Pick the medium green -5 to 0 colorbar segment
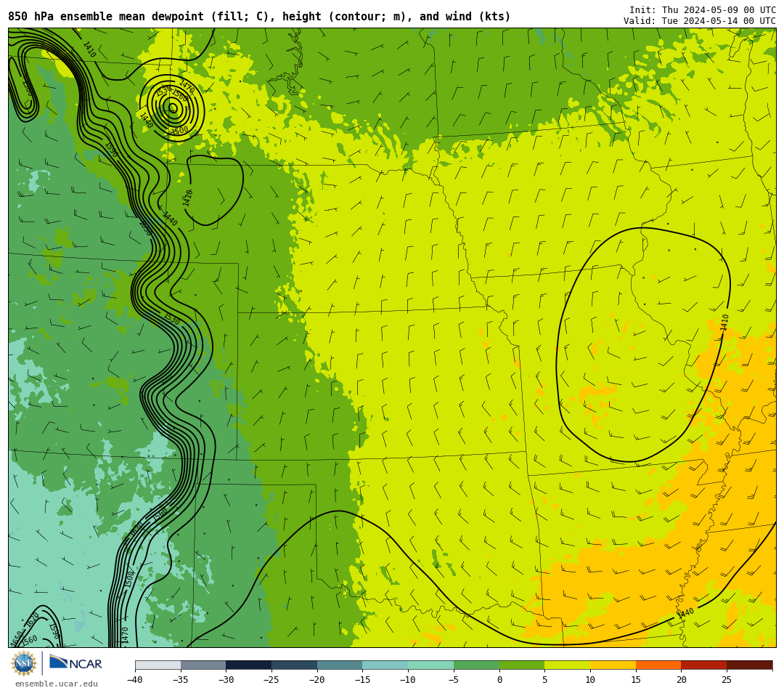The image size is (784, 693). 476,665
